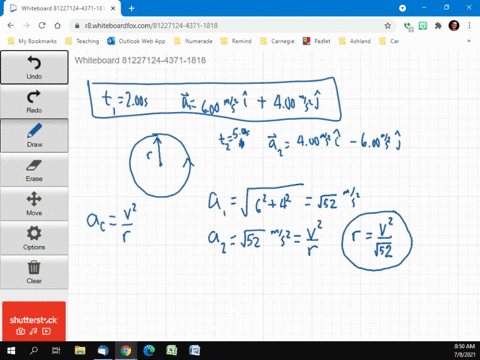Open the Car bookmarks folder
The image size is (480, 360).
click(x=389, y=41)
